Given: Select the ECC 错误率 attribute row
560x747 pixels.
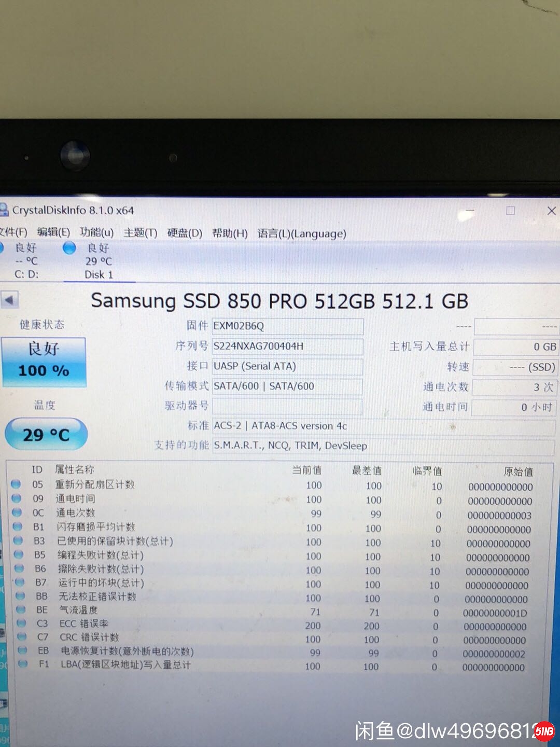Looking at the screenshot, I should 280,625.
